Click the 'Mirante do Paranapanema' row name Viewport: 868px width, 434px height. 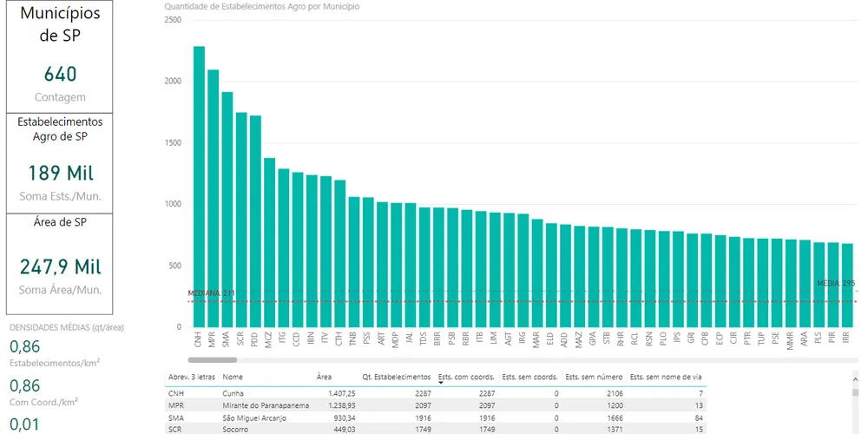point(266,405)
